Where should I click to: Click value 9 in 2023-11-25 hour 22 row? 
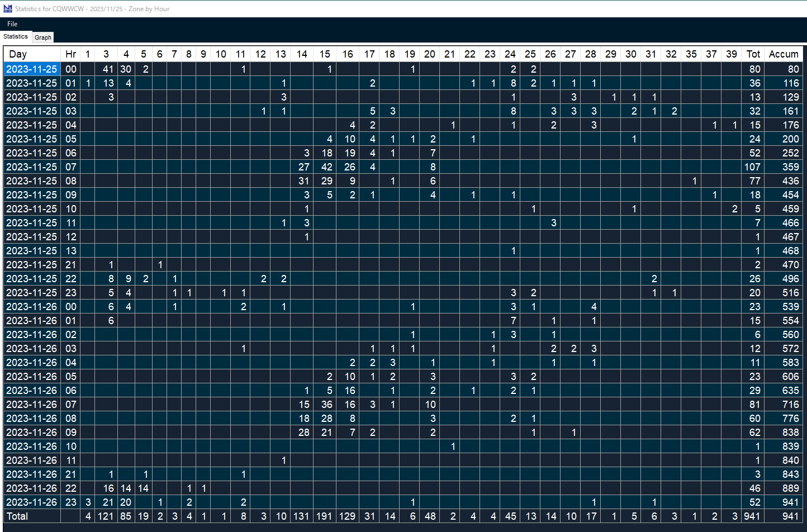(x=126, y=279)
